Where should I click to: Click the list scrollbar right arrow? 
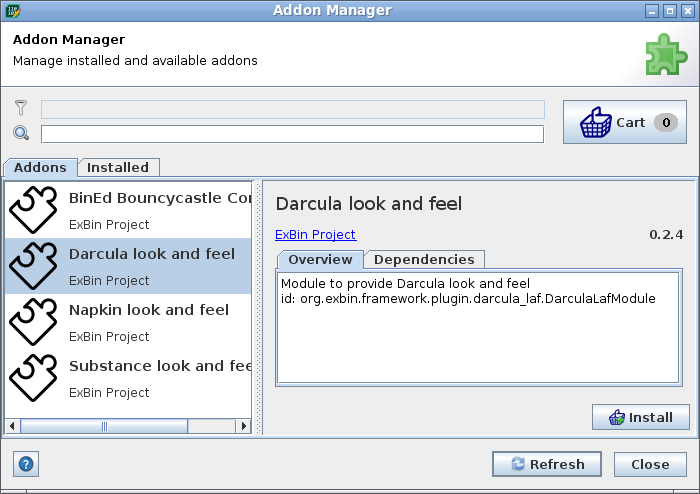[x=243, y=426]
